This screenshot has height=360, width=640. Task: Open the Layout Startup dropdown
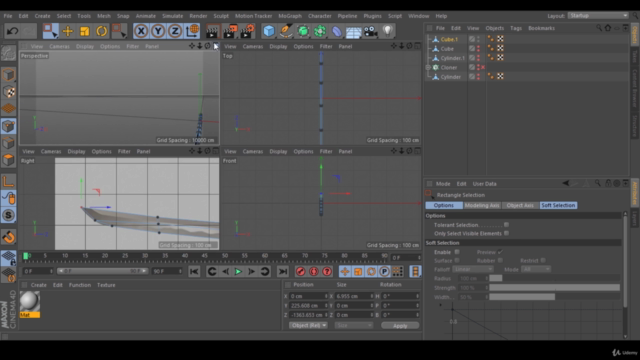598,16
